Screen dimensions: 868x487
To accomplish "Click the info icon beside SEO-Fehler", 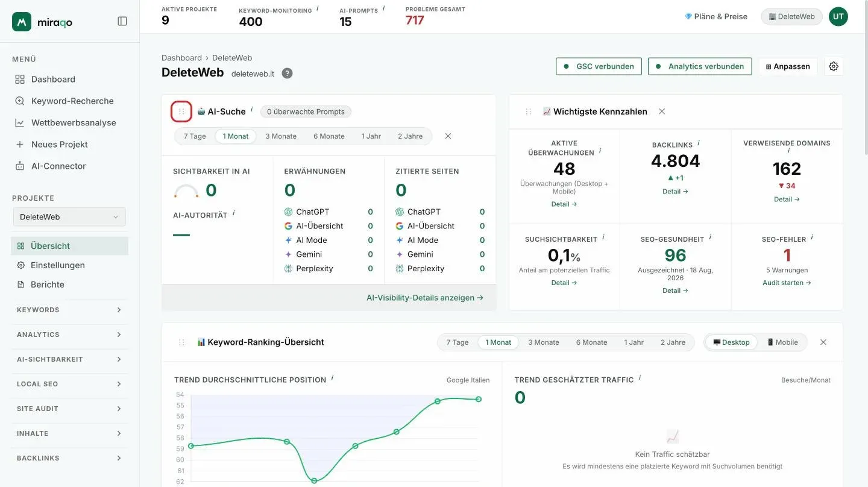I will (812, 237).
